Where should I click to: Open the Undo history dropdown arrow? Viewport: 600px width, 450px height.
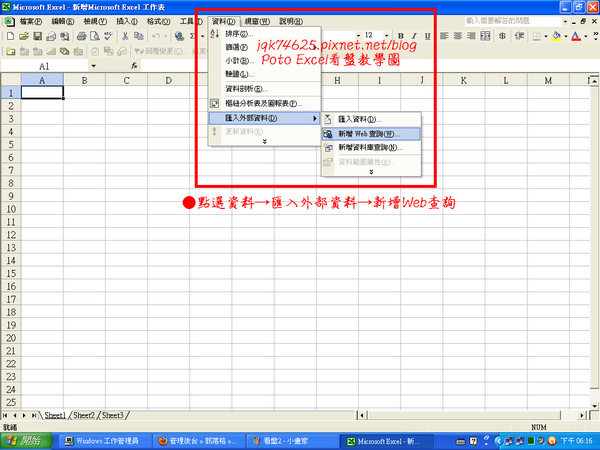165,37
